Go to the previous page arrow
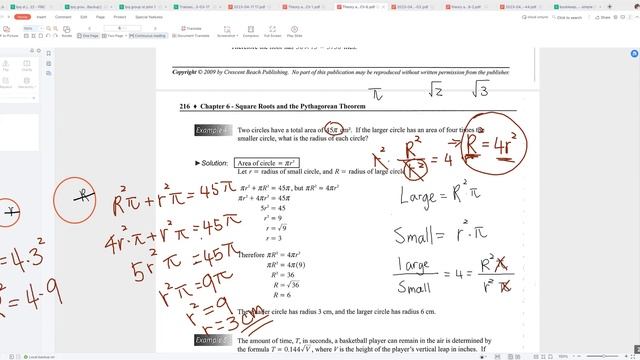640x360 pixels. point(89,28)
